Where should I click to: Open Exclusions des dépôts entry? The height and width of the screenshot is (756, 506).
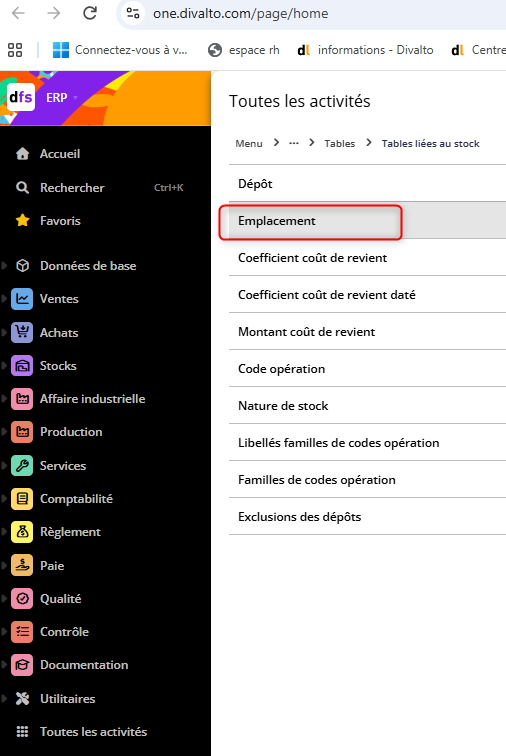coord(367,517)
